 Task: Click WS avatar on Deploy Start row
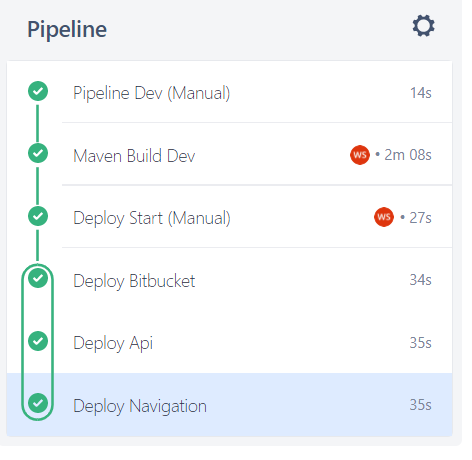click(384, 217)
